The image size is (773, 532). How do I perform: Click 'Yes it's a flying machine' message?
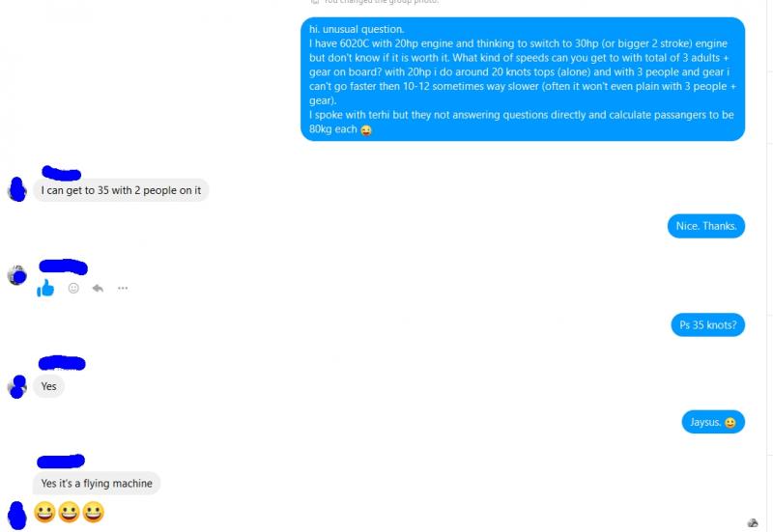click(x=97, y=483)
